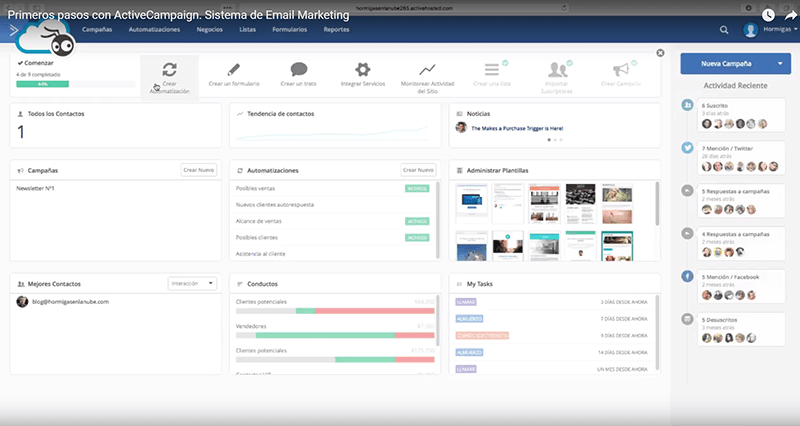This screenshot has height=426, width=800.
Task: Open Integrar Servicios gear icon
Action: click(363, 69)
